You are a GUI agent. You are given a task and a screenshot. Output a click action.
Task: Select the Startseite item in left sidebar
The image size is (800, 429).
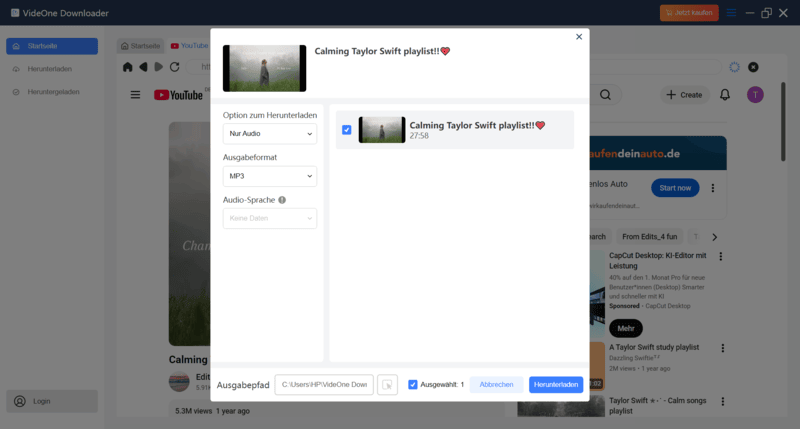[x=52, y=46]
